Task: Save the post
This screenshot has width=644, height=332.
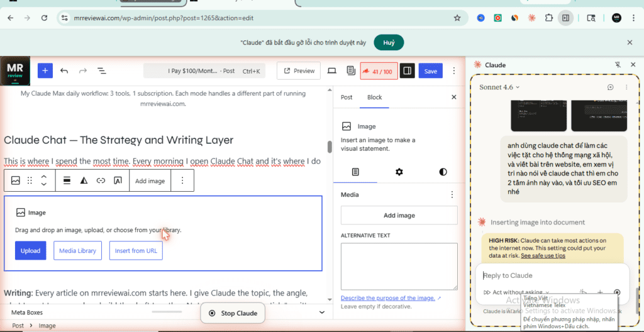Action: (430, 71)
